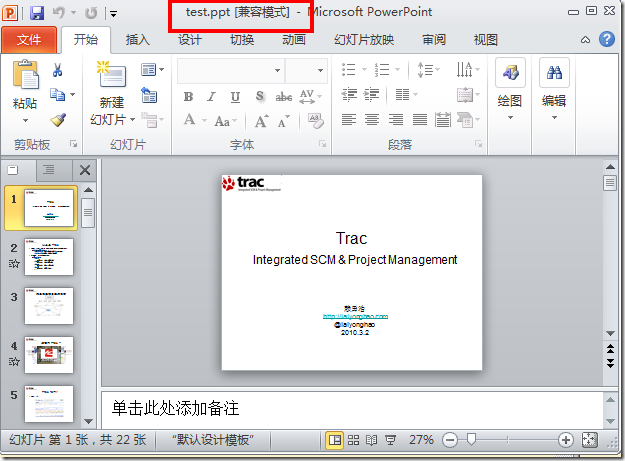Close the slide thumbnail pane
Screen dimensions: 625x461
[x=85, y=171]
